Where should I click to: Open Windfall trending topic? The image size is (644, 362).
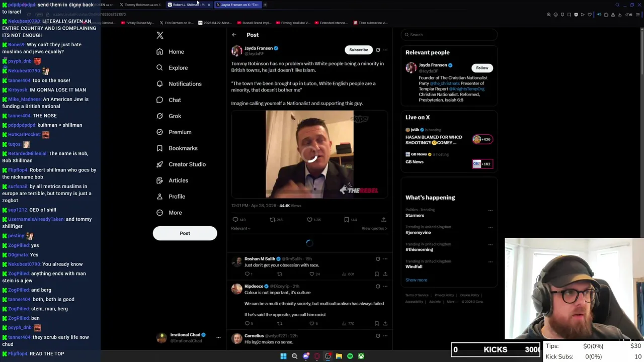pos(414,266)
